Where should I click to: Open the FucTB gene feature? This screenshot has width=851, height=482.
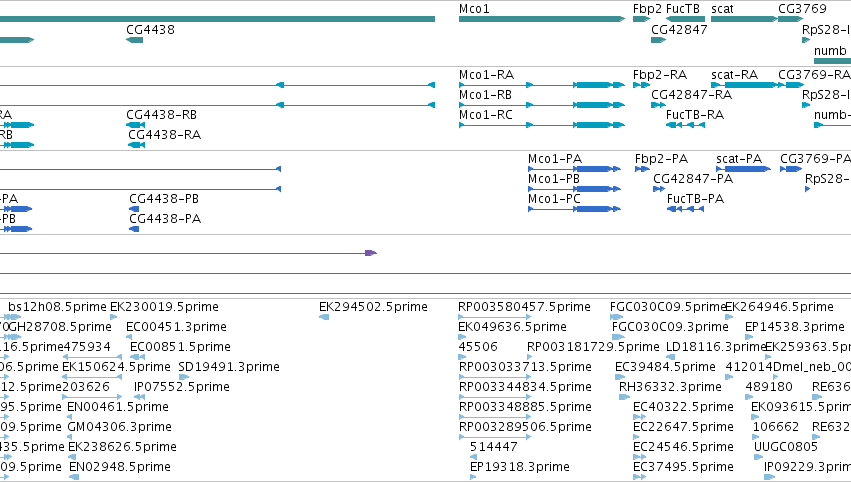click(x=685, y=19)
